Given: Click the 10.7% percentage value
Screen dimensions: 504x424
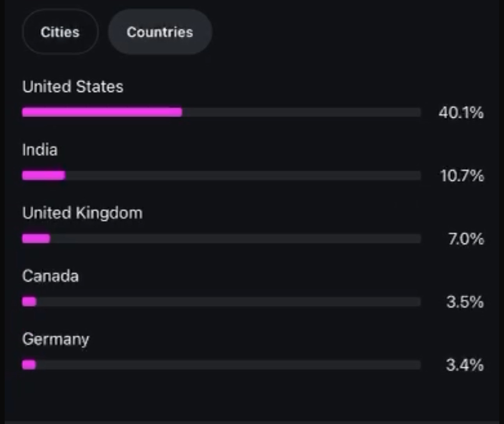Looking at the screenshot, I should pos(462,176).
